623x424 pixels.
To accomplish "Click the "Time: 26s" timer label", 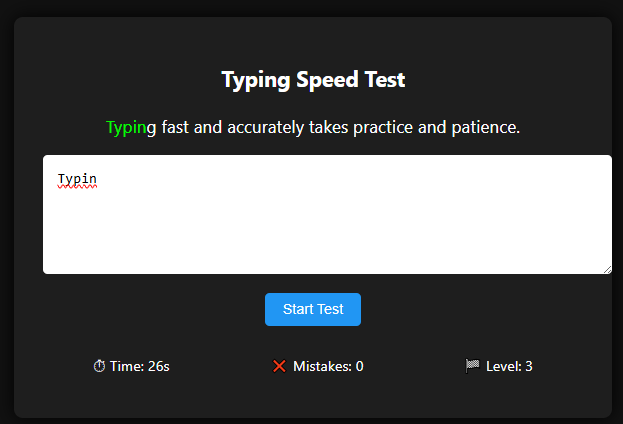I will [139, 366].
